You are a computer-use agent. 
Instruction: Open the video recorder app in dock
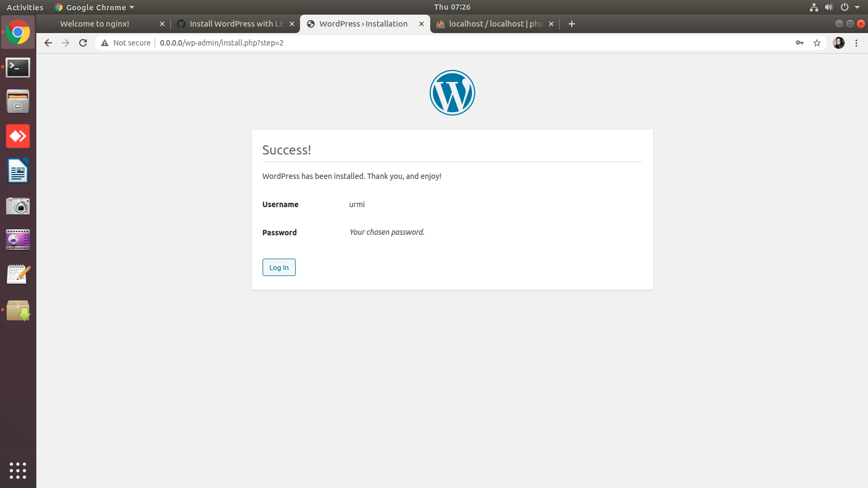point(18,240)
